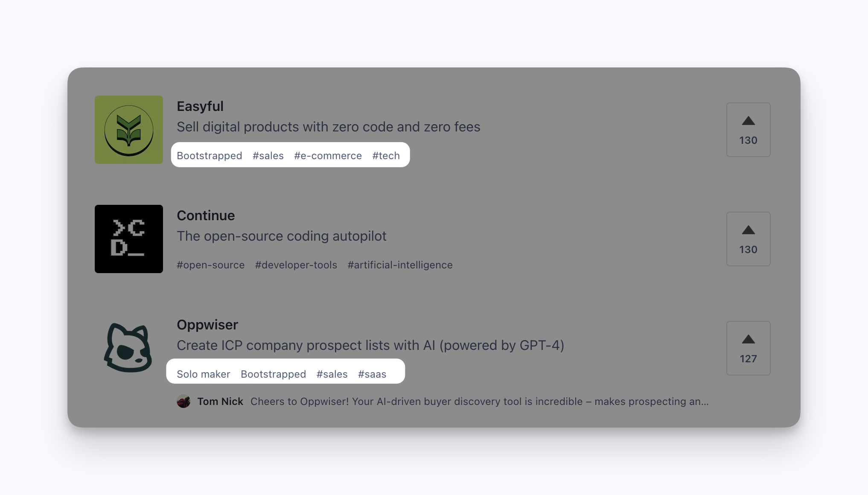
Task: Open the Easyful product title link
Action: tap(200, 106)
